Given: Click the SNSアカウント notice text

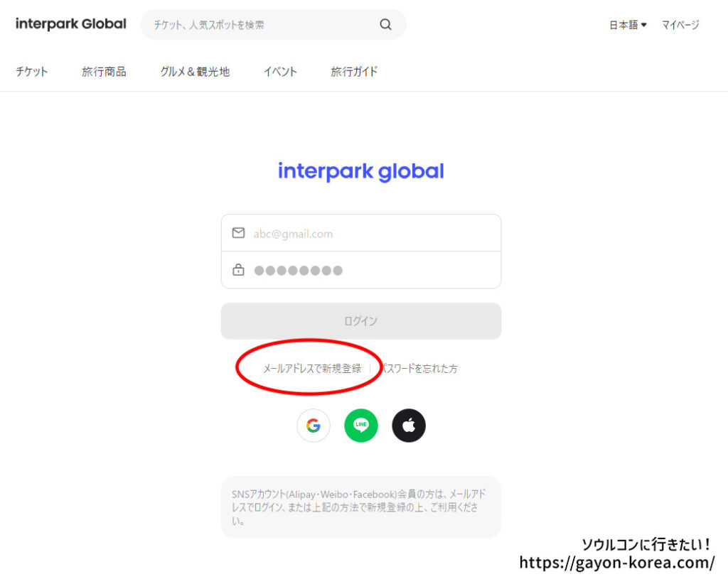Looking at the screenshot, I should (x=358, y=507).
